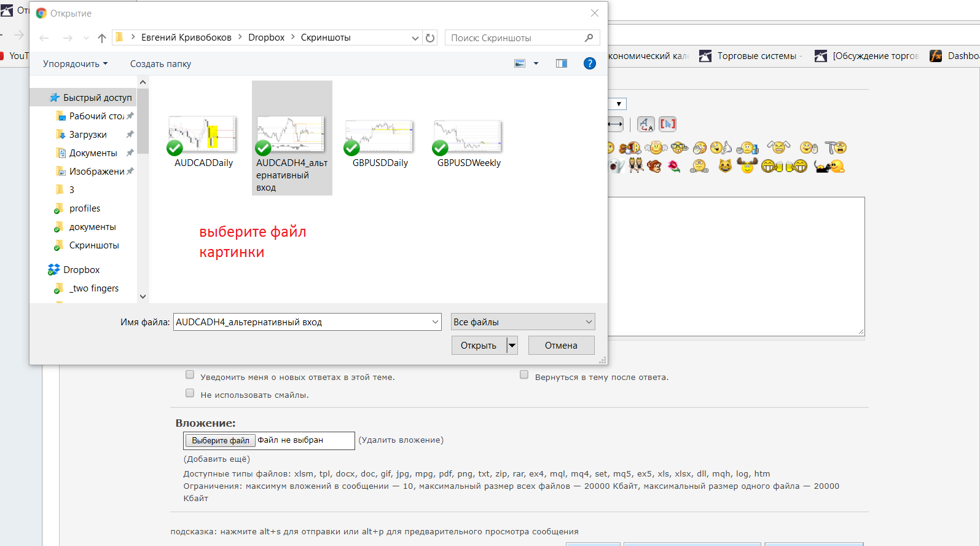Insert the smiley with glasses

click(x=679, y=148)
